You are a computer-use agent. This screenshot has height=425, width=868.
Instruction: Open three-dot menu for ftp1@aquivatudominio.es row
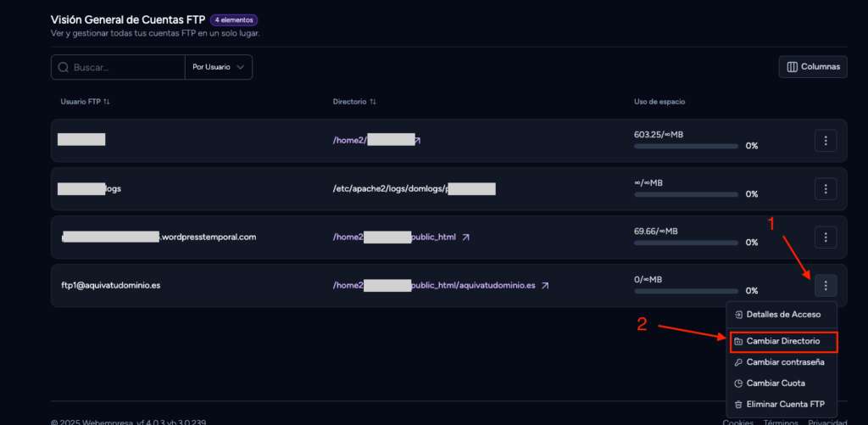click(x=826, y=285)
